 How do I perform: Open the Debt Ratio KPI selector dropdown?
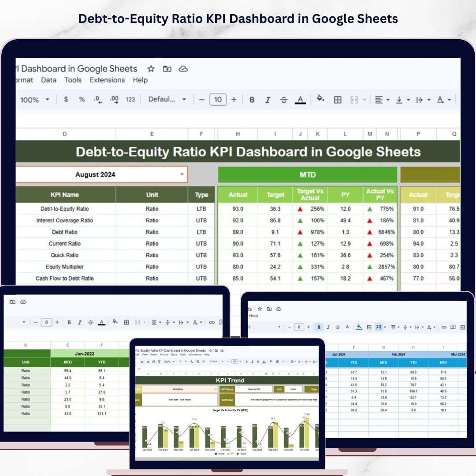pyautogui.click(x=216, y=389)
